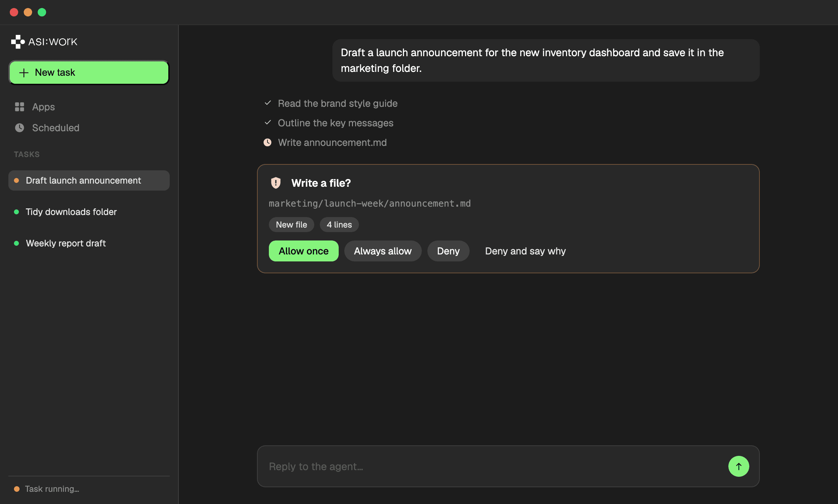838x504 pixels.
Task: Allow the file write once
Action: pyautogui.click(x=303, y=251)
